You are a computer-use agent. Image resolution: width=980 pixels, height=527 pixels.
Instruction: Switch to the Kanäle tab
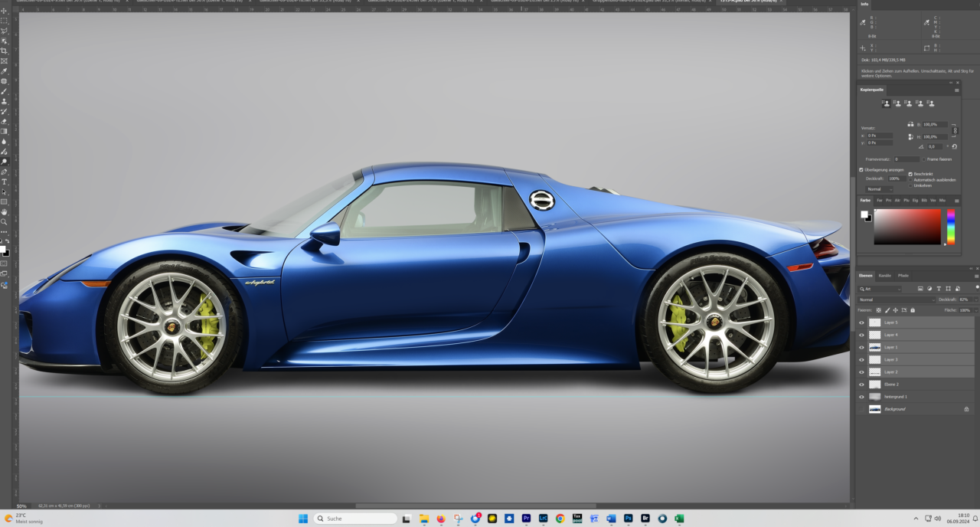[884, 275]
